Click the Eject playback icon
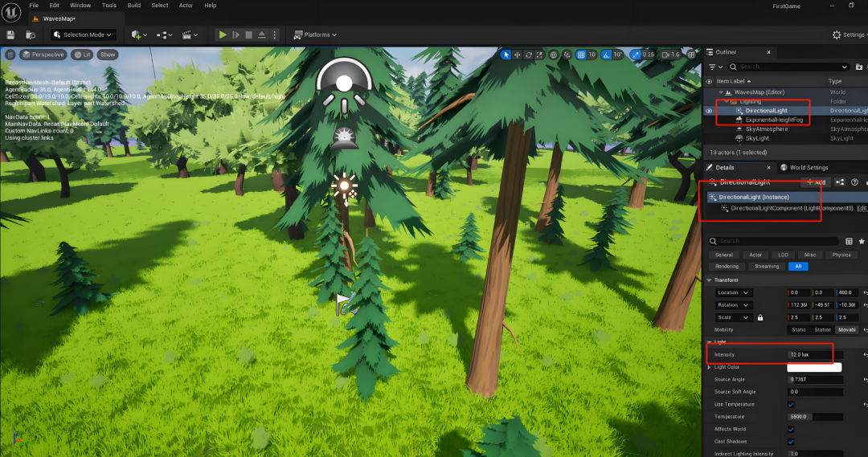Image resolution: width=868 pixels, height=457 pixels. pyautogui.click(x=262, y=35)
